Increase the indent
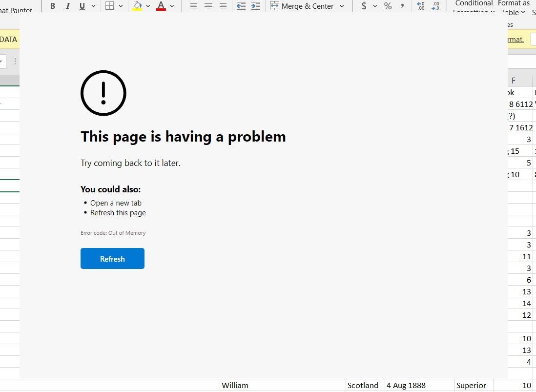 pyautogui.click(x=255, y=6)
